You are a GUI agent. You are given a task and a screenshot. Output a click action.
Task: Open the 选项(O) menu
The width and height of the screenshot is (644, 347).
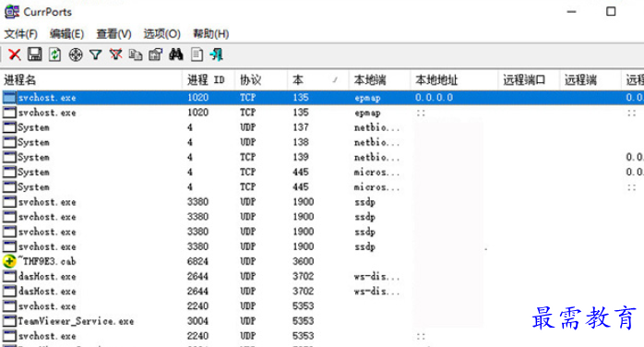[x=161, y=33]
